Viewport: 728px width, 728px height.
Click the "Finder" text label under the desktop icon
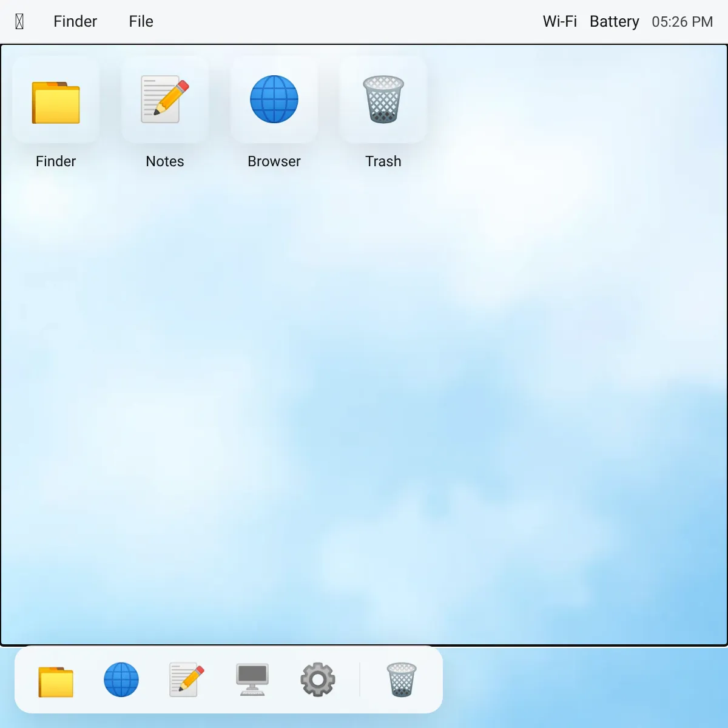coord(56,161)
